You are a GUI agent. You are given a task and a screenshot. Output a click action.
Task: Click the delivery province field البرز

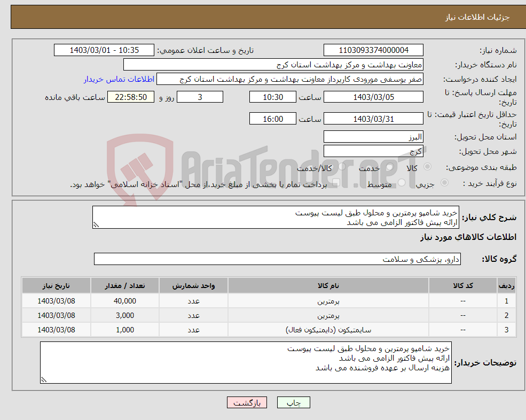click(373, 137)
